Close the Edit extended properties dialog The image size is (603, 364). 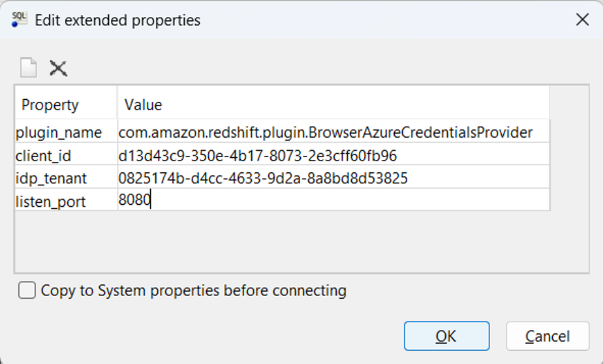pos(582,20)
